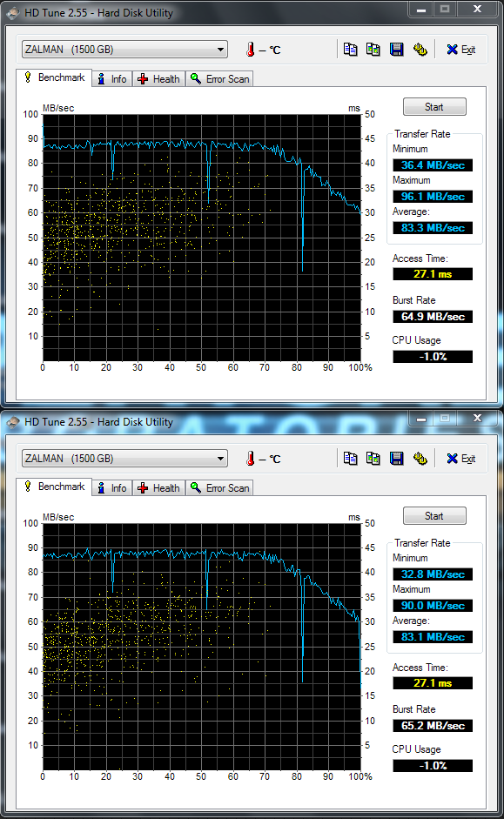Image resolution: width=504 pixels, height=819 pixels.
Task: Click Start button in bottom window
Action: pyautogui.click(x=434, y=515)
